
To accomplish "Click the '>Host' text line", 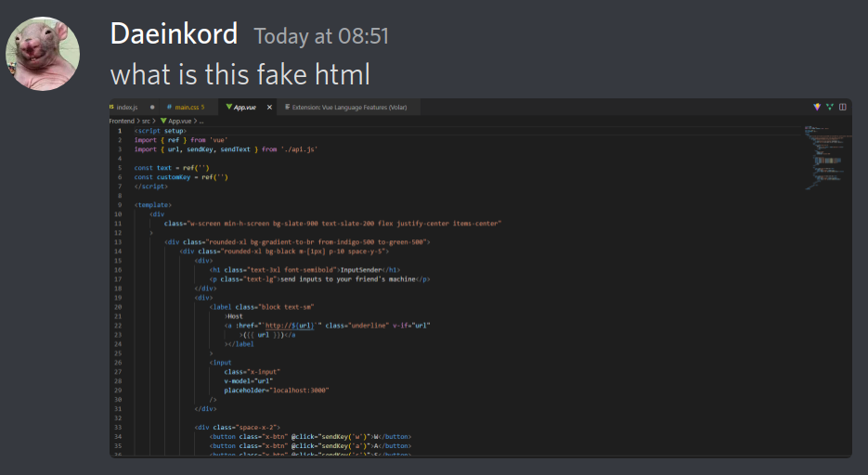I will 234,316.
